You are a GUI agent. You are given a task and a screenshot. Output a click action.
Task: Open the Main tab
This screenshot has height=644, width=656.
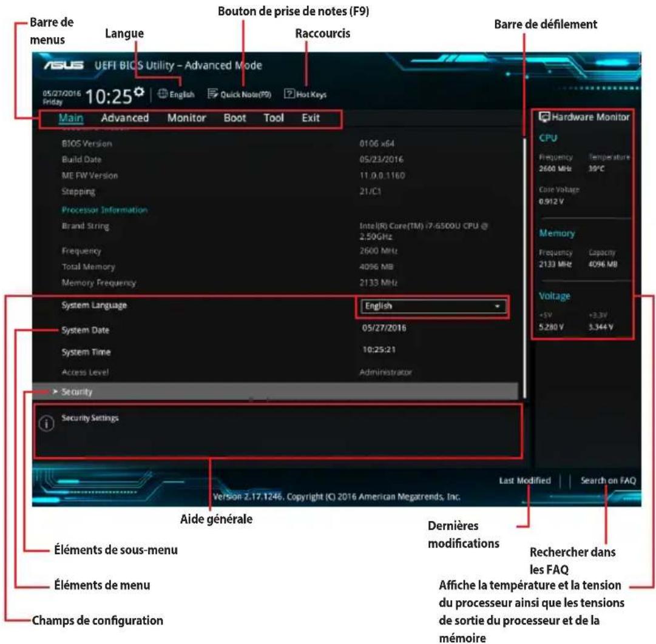tap(71, 118)
